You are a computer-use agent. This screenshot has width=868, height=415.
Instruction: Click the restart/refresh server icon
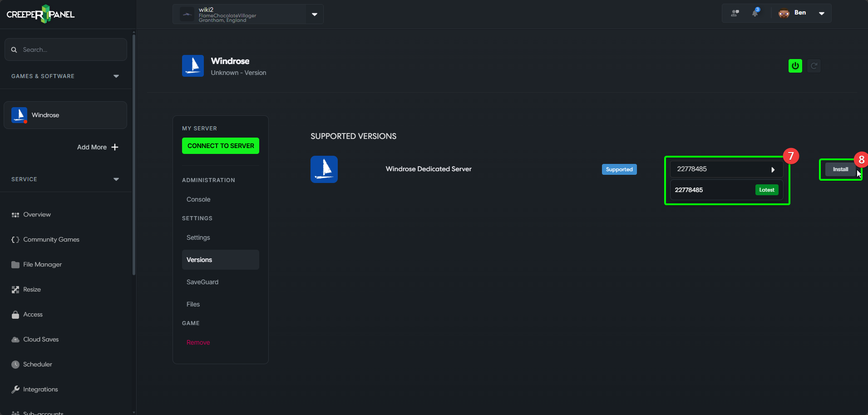814,65
